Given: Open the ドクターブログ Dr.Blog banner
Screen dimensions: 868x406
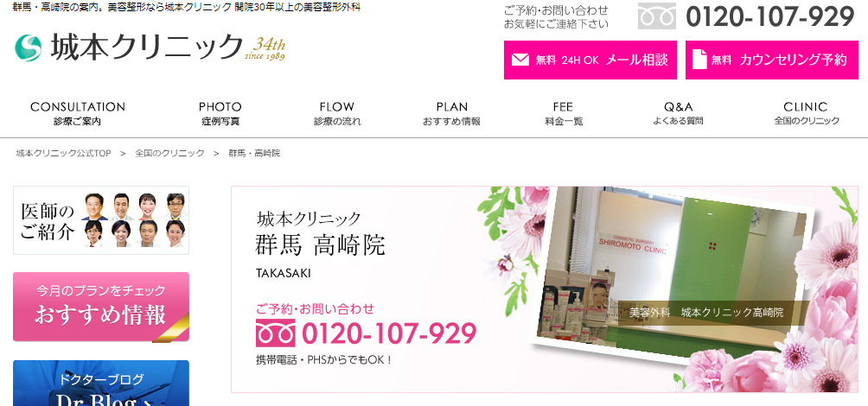Looking at the screenshot, I should coord(101,384).
